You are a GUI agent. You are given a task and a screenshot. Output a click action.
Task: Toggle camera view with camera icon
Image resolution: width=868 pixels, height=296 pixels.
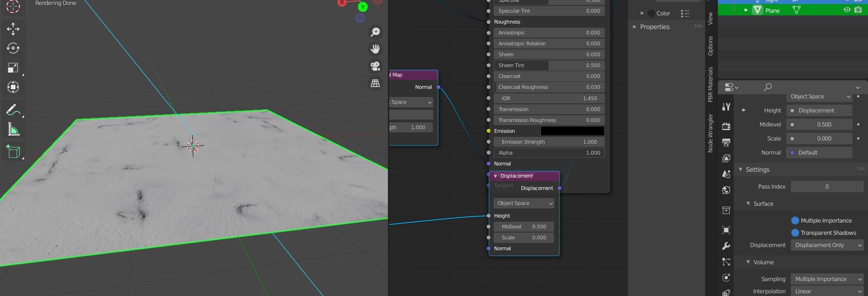pos(375,66)
